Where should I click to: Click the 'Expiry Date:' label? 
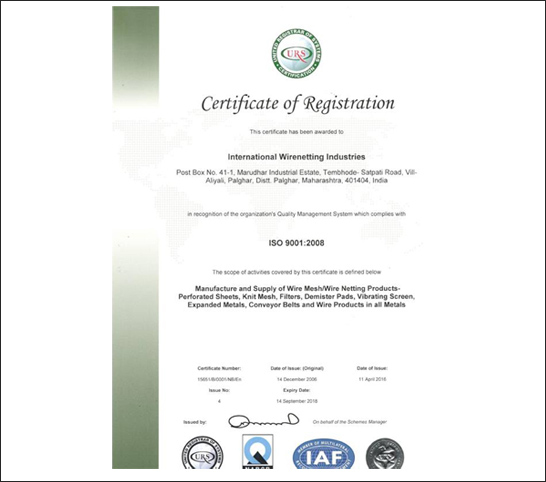[x=297, y=390]
